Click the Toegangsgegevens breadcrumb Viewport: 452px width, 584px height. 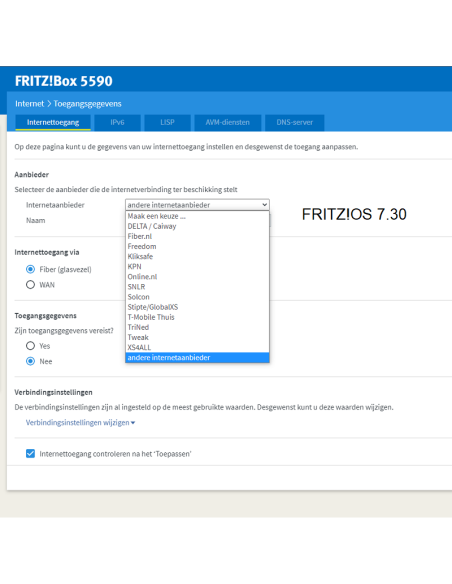87,104
